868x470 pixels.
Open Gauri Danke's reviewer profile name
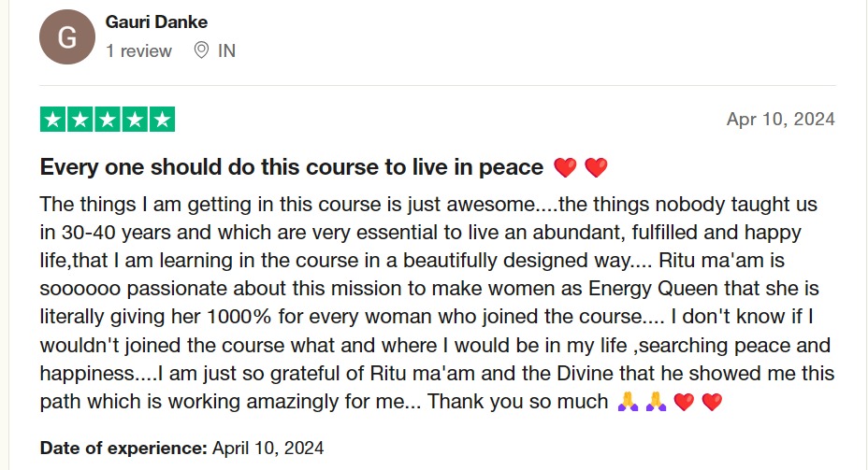pyautogui.click(x=156, y=21)
